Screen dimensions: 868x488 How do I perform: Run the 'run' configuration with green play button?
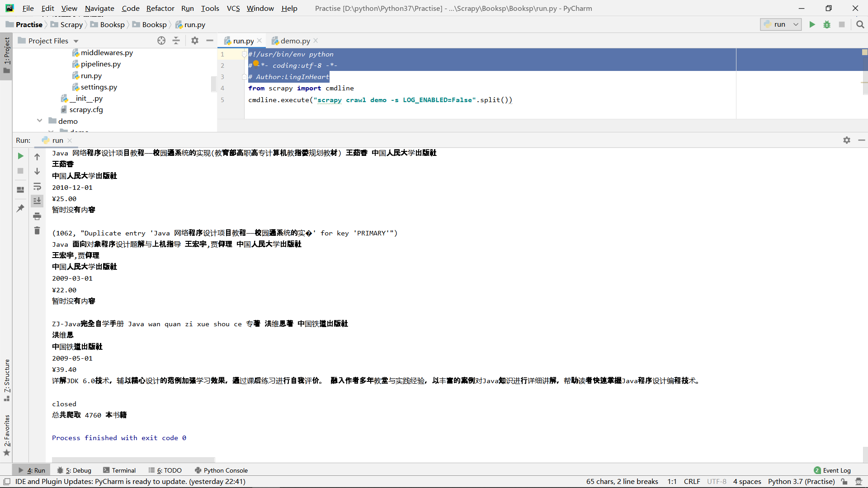(812, 24)
